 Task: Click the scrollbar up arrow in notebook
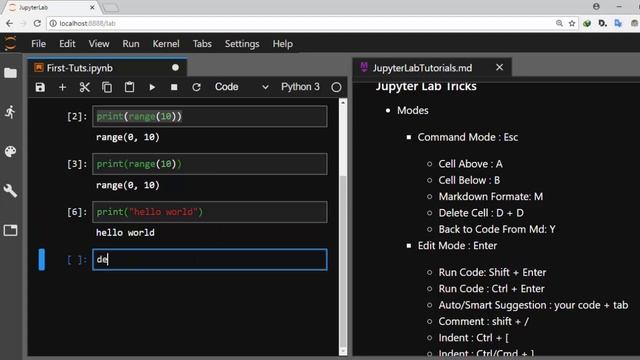click(x=343, y=103)
